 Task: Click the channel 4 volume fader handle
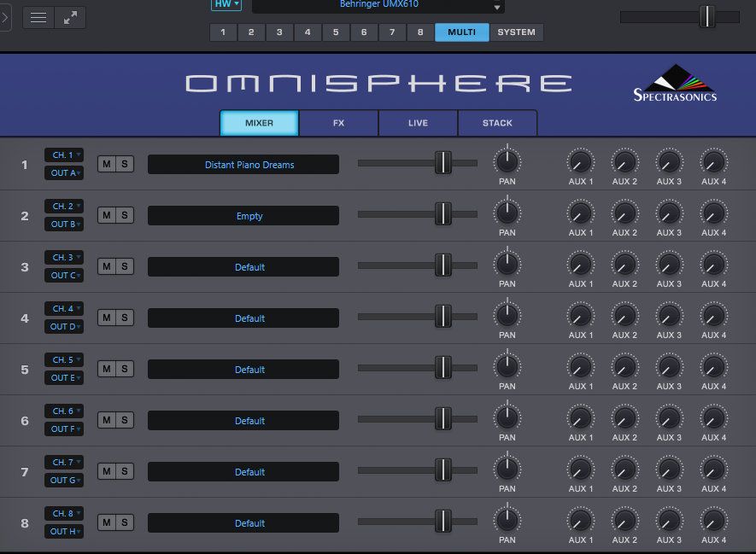tap(442, 317)
